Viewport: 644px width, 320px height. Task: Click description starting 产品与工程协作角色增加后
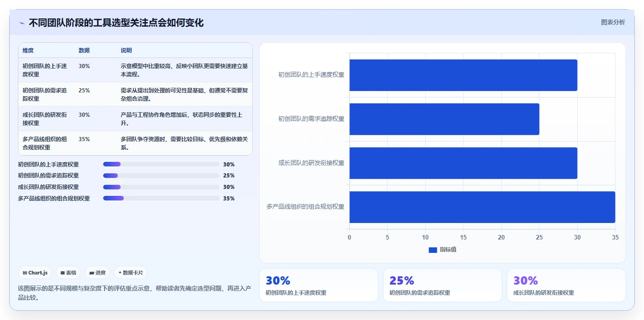click(x=182, y=119)
